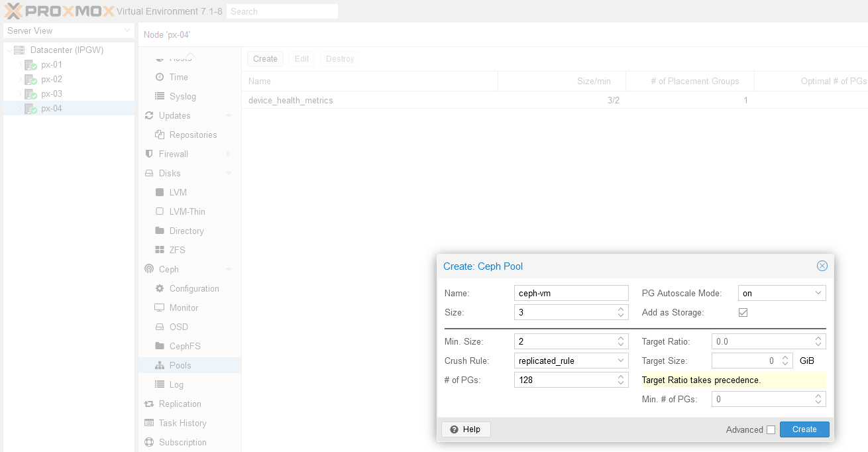Click the ZFS grid icon
Viewport: 868px width, 452px height.
pyautogui.click(x=159, y=250)
